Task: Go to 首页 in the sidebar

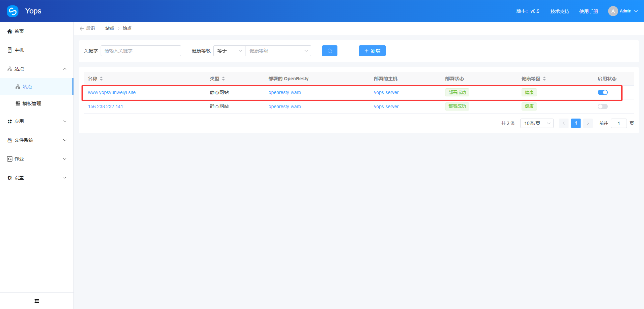Action: (x=19, y=31)
